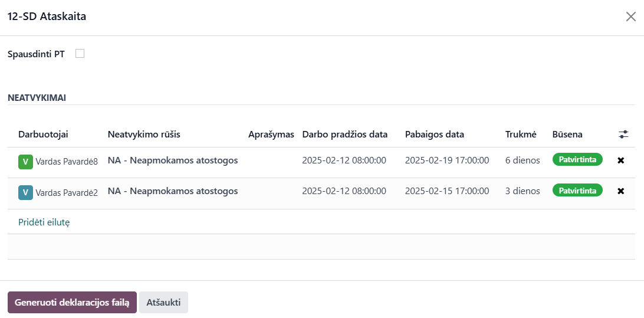The height and width of the screenshot is (318, 644).
Task: Click the 6 dienos duration cell
Action: coord(523,160)
